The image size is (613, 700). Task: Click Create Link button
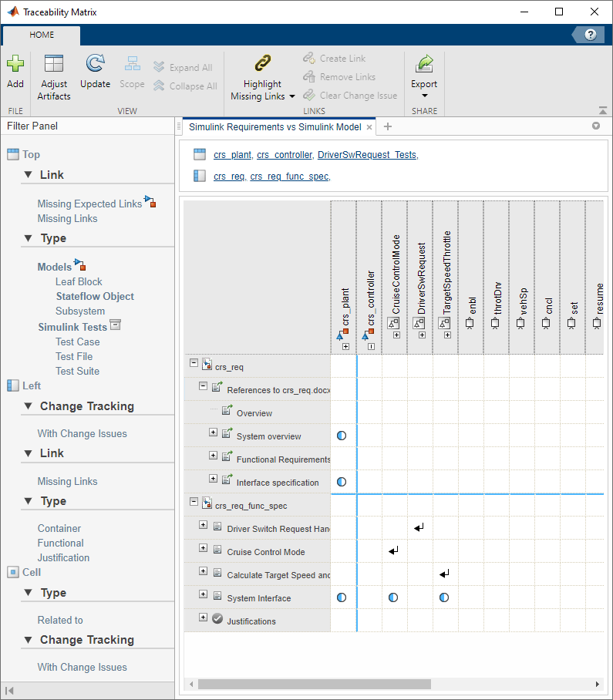pos(335,58)
